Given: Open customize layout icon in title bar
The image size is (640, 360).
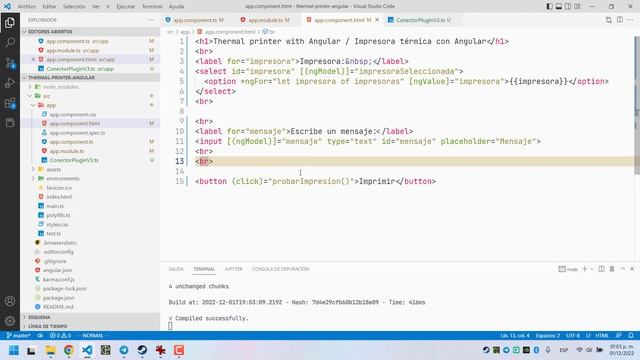Looking at the screenshot, I should pyautogui.click(x=577, y=7).
